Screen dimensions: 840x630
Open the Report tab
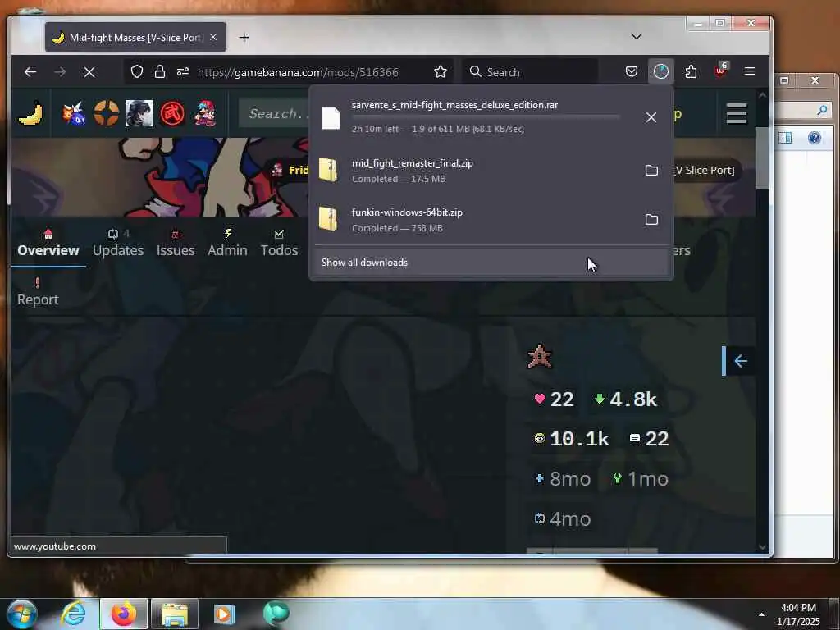point(38,292)
